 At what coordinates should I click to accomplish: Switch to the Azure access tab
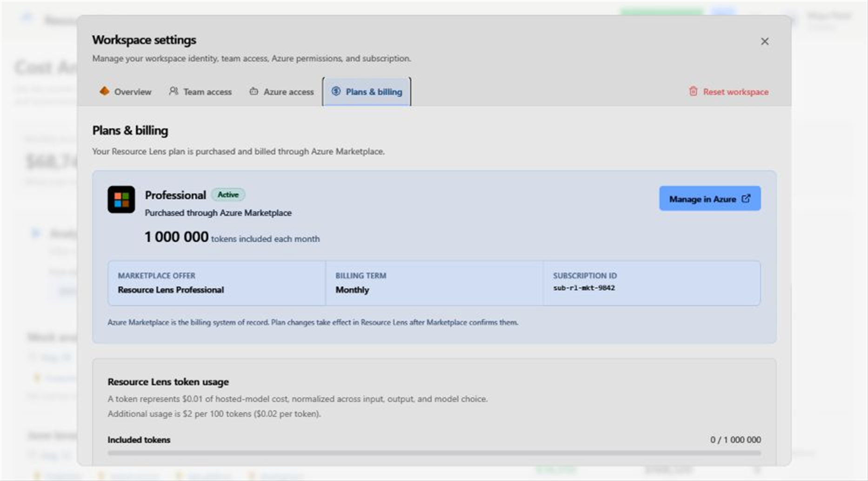click(x=281, y=92)
